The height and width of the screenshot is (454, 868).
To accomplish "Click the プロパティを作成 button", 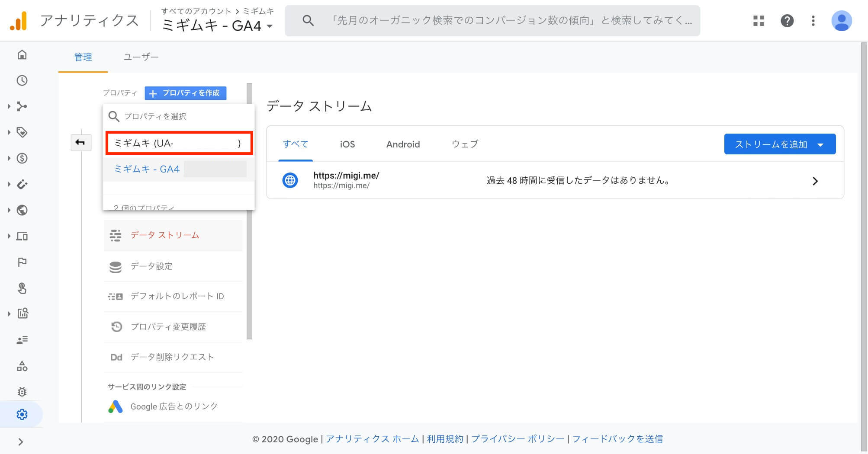I will (x=186, y=93).
